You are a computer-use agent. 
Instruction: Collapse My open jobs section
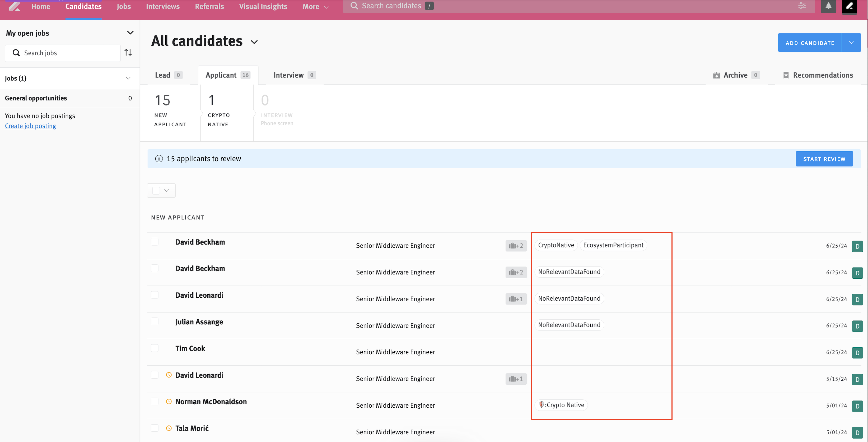[x=130, y=33]
